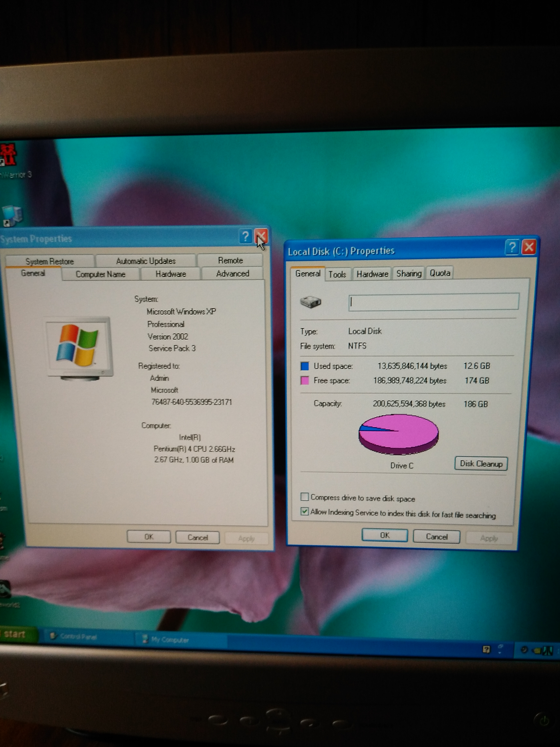The width and height of the screenshot is (560, 747).
Task: Switch to the Sharing tab
Action: 409,273
